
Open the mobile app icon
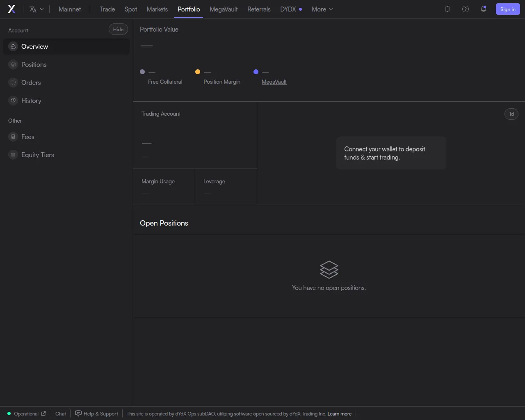click(447, 9)
